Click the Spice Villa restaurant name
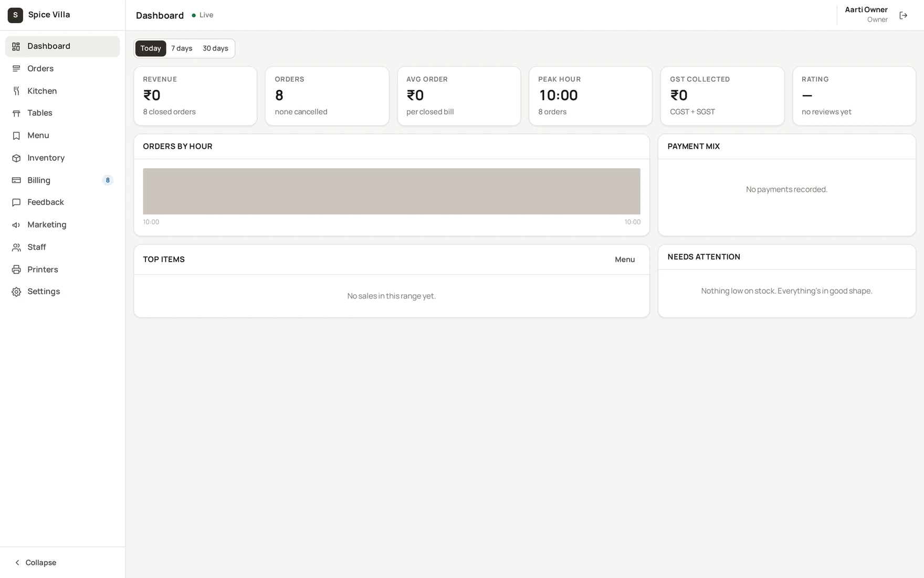Screen dimensions: 924x578 pyautogui.click(x=49, y=15)
